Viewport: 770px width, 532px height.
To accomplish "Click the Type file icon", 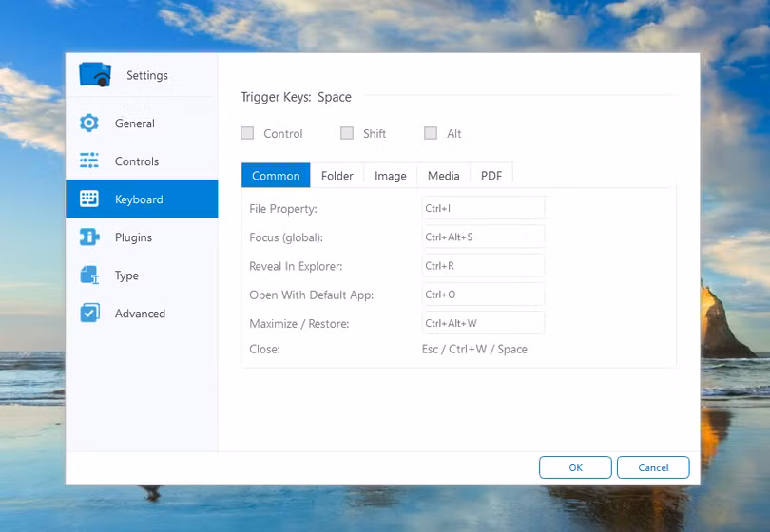I will click(x=89, y=275).
